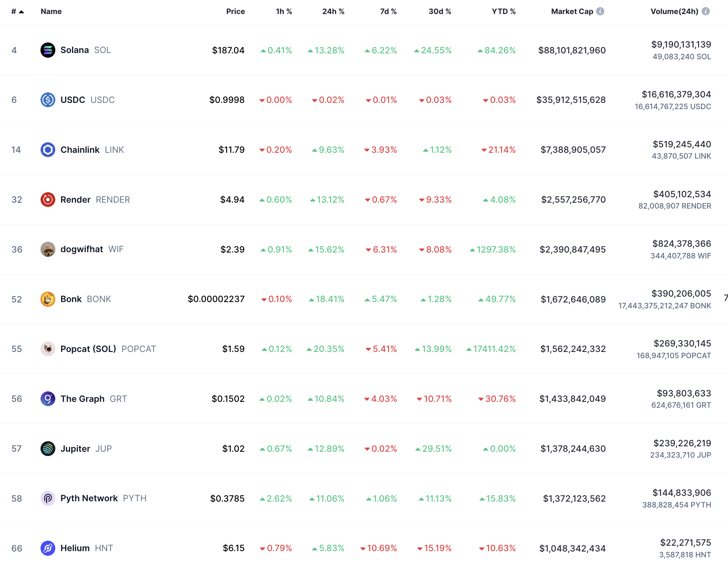Open The Graph GRT coin link
The height and width of the screenshot is (564, 728).
pos(83,399)
